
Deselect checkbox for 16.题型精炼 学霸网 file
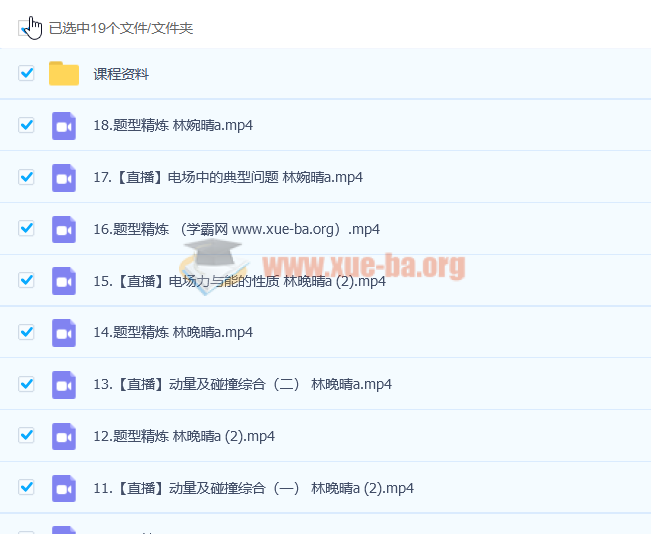tap(27, 229)
